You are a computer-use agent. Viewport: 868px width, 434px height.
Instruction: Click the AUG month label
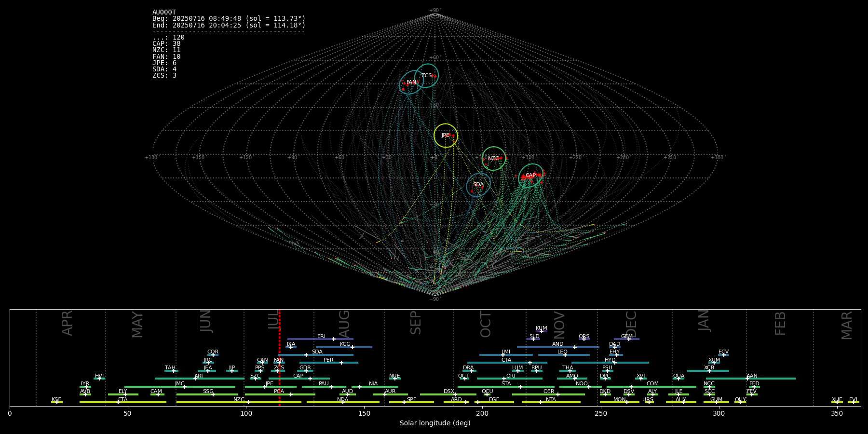click(344, 323)
